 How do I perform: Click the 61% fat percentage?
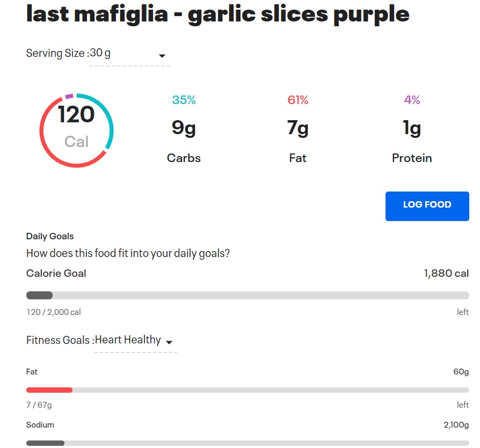click(x=298, y=100)
